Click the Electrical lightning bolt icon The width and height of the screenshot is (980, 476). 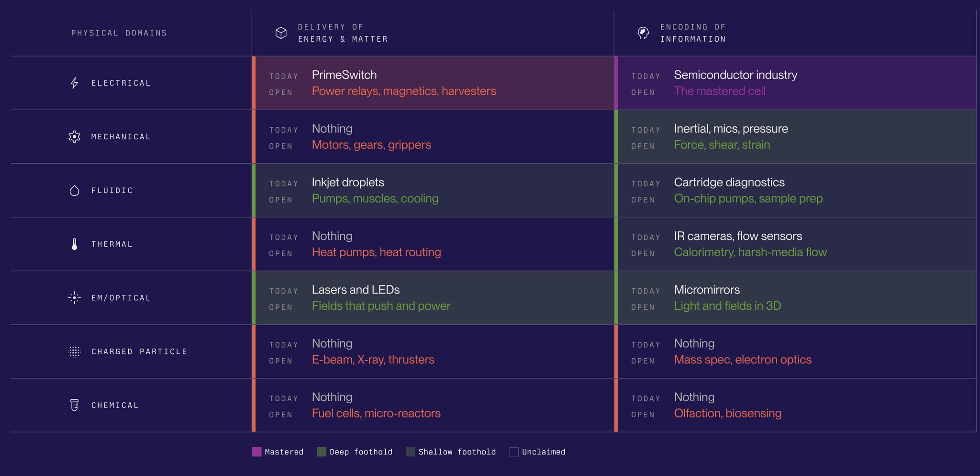tap(74, 83)
